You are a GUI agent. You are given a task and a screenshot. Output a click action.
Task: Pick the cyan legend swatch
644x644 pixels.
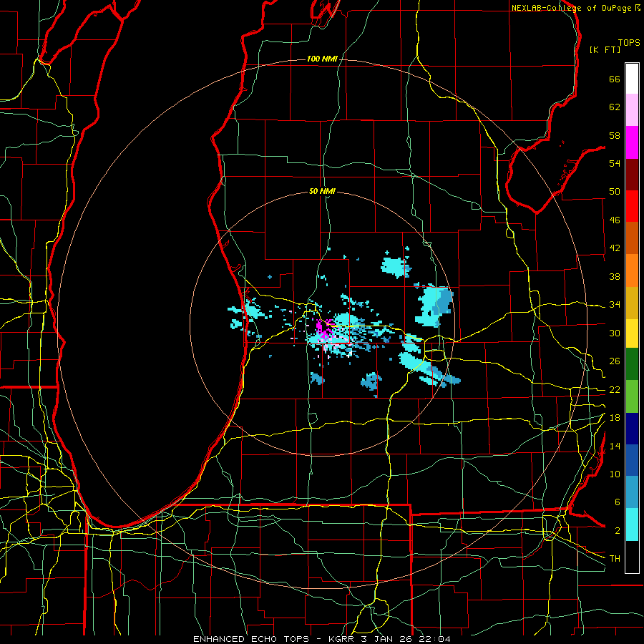click(632, 525)
